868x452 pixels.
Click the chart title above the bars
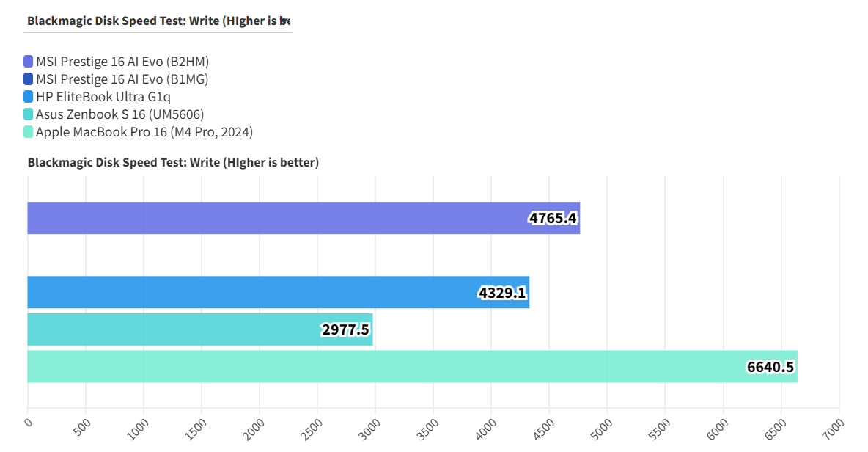(x=173, y=162)
